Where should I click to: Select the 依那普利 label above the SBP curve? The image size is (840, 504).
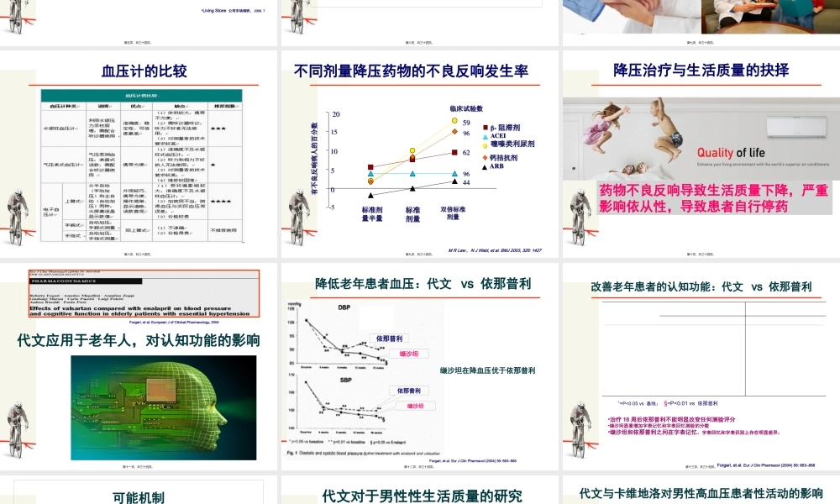(410, 390)
